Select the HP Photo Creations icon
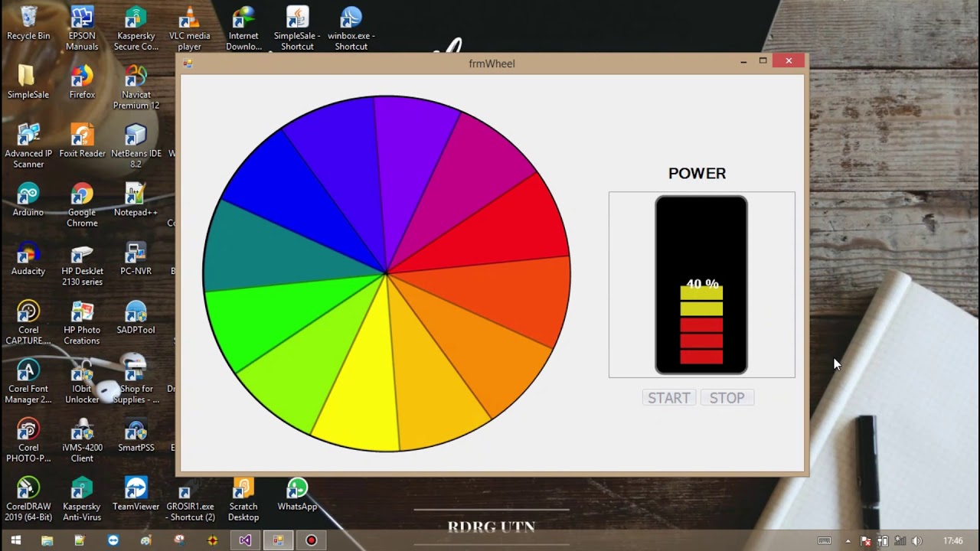The height and width of the screenshot is (551, 980). point(82,323)
